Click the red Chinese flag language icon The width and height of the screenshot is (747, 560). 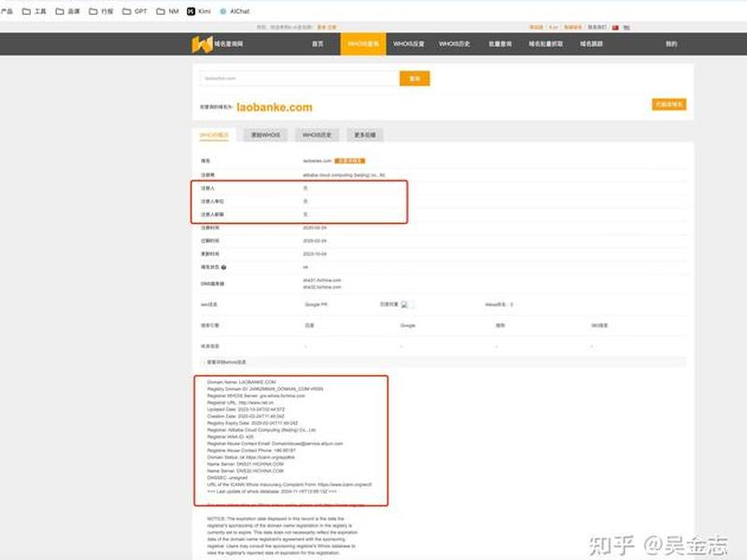(615, 28)
